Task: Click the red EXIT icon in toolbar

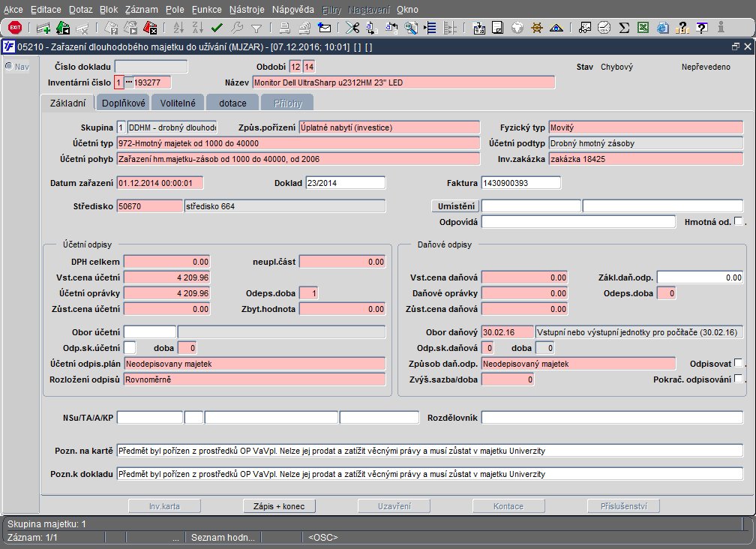Action: pyautogui.click(x=14, y=28)
